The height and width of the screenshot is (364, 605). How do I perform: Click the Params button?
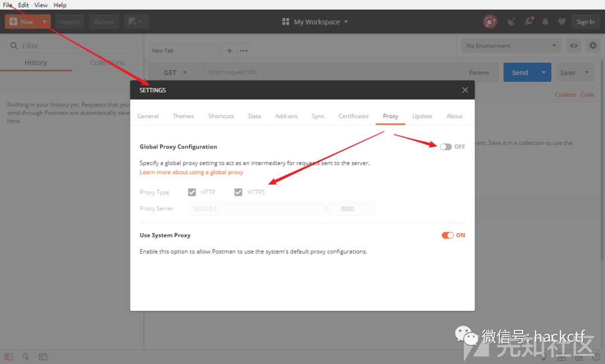[x=479, y=72]
